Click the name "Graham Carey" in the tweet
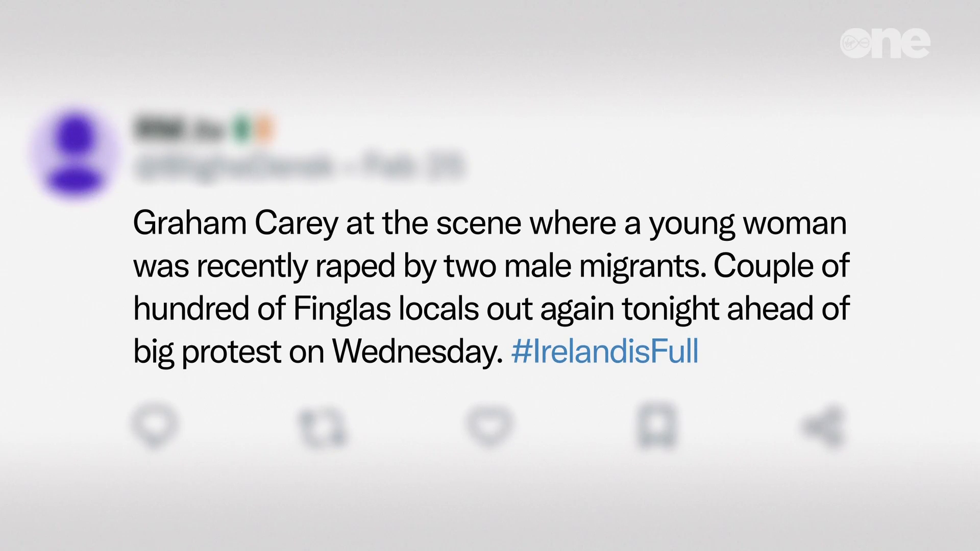 tap(235, 223)
